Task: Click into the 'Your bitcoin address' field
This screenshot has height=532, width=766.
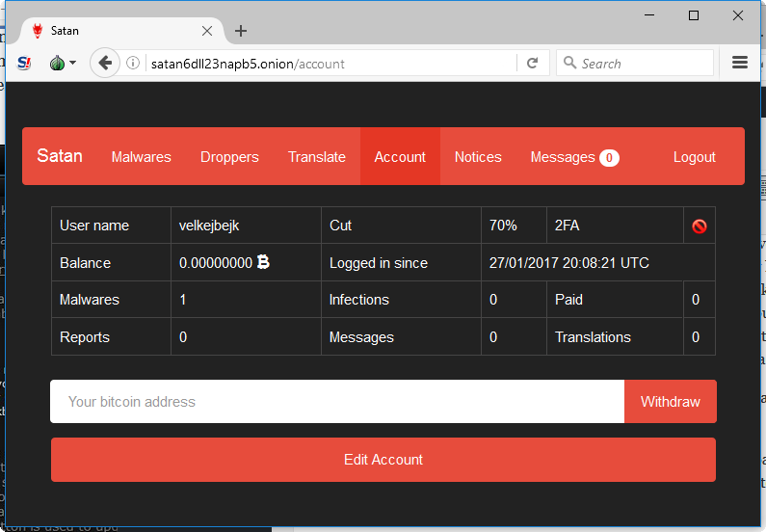Action: 337,402
